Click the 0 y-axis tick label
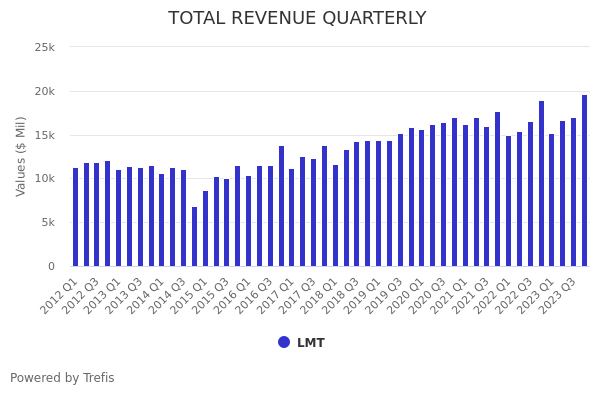 click(49, 266)
